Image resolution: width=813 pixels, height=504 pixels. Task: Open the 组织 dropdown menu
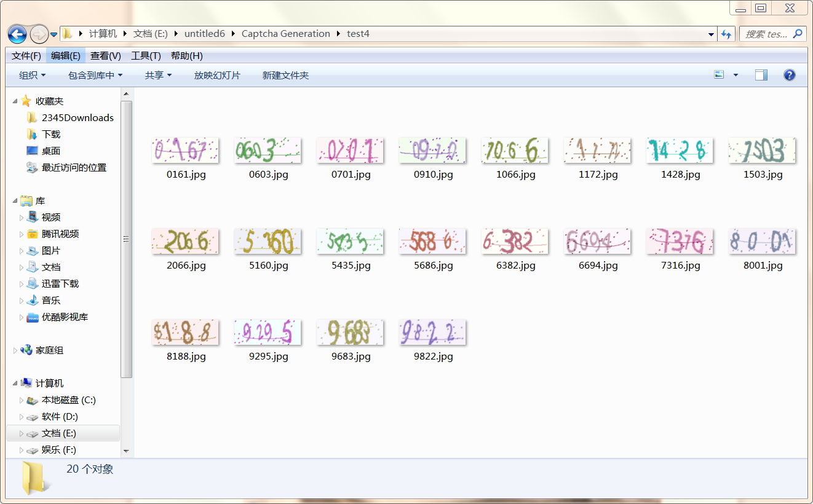32,75
